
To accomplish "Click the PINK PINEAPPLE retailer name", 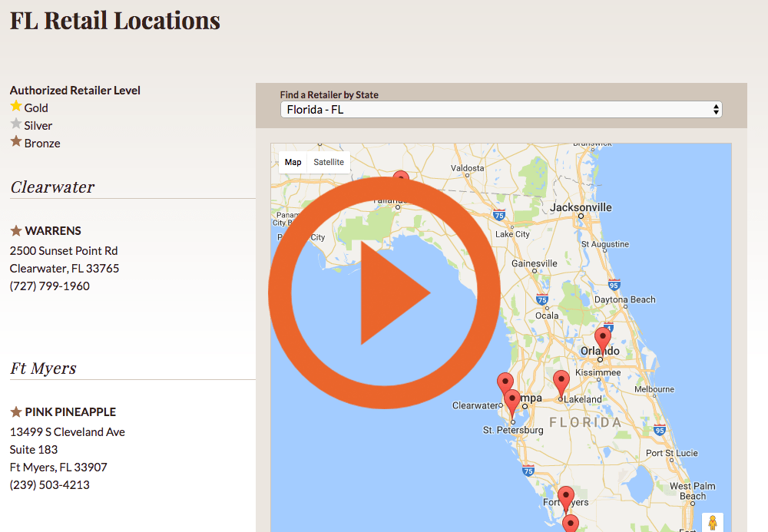I will pos(71,411).
